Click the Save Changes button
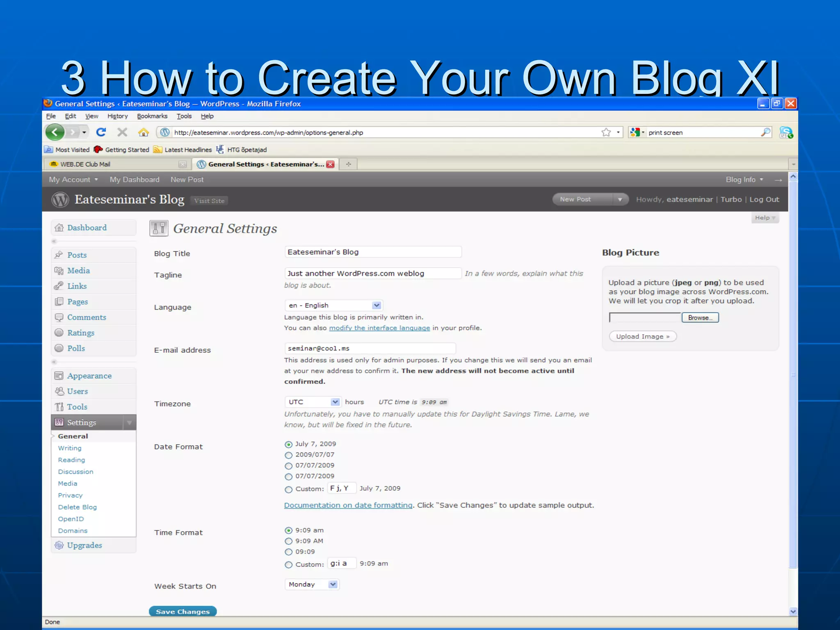This screenshot has height=630, width=840. (x=183, y=612)
